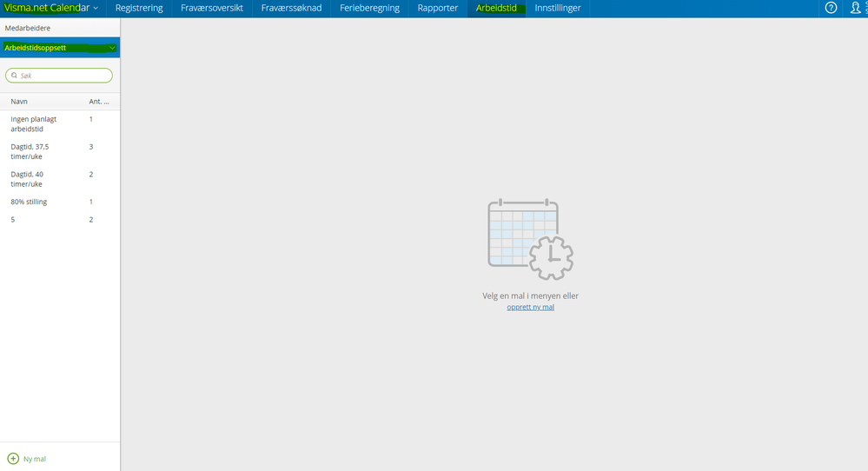Select the Dagtid, 37,5 timer/uke template
The height and width of the screenshot is (471, 868).
click(x=60, y=152)
